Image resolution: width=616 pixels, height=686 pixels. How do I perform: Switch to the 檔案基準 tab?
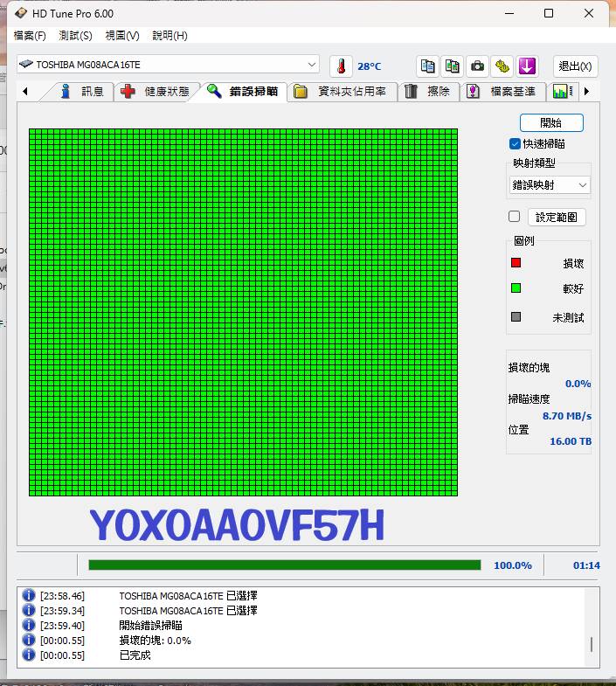(503, 92)
